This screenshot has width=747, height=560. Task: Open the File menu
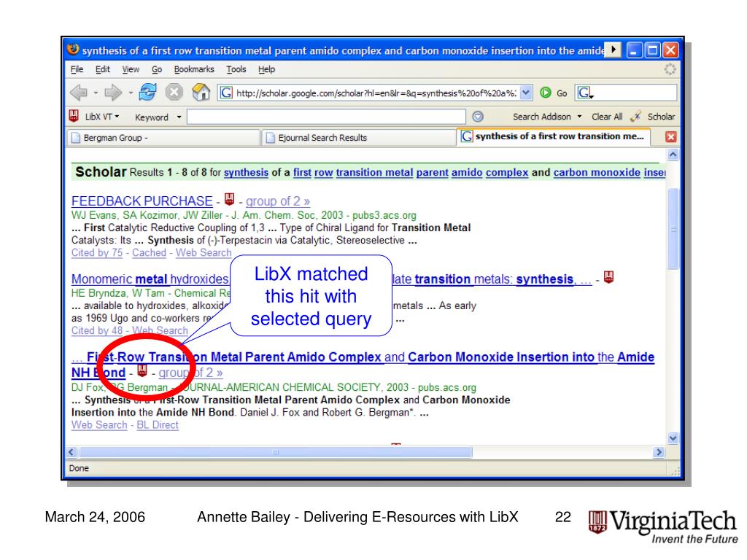77,69
